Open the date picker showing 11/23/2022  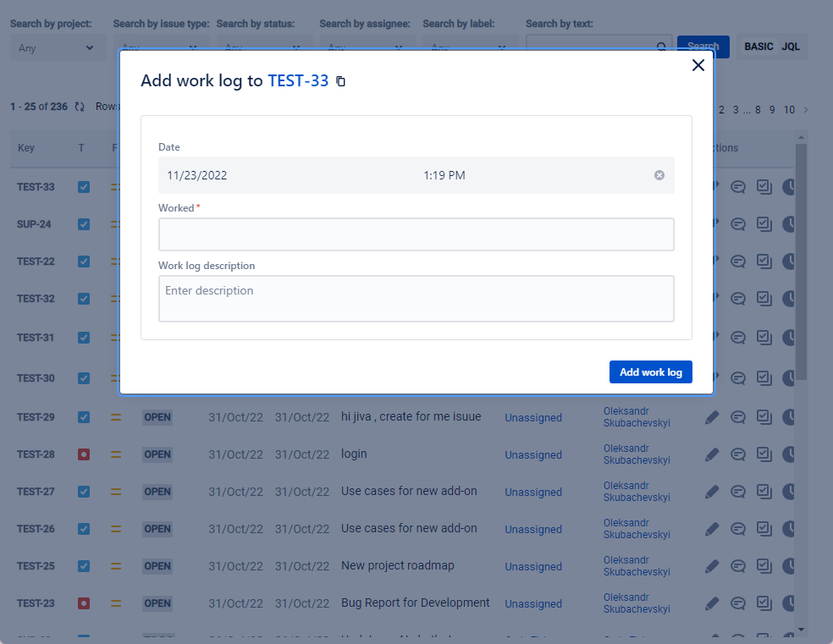tap(197, 175)
